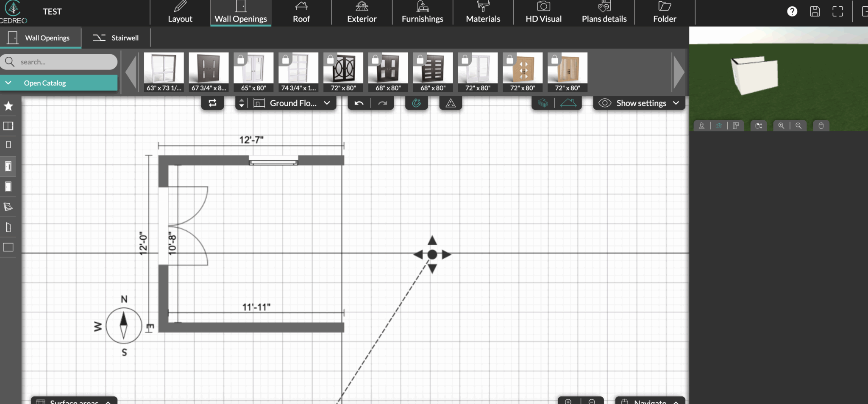This screenshot has width=868, height=404.
Task: Open the Furnishings menu
Action: click(422, 13)
